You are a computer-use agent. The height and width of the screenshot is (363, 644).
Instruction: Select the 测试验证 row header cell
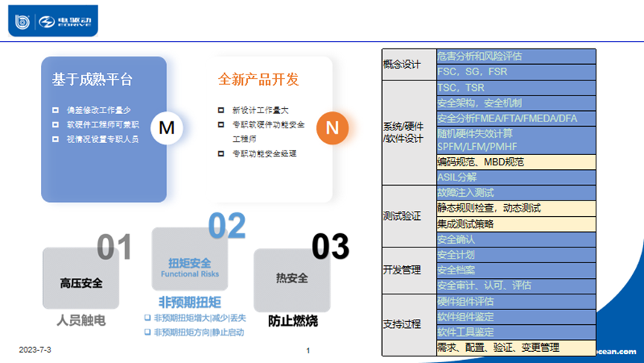click(x=408, y=216)
